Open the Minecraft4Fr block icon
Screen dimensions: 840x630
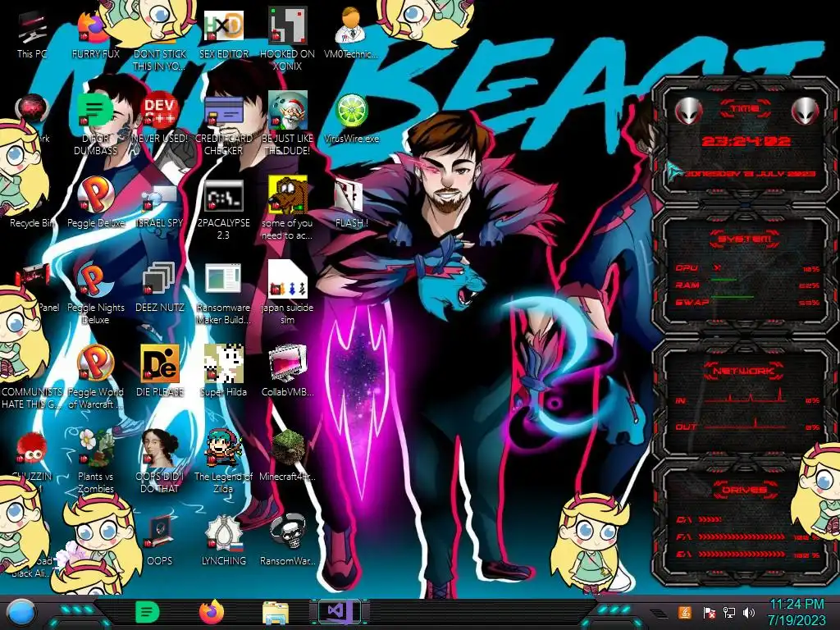[287, 455]
